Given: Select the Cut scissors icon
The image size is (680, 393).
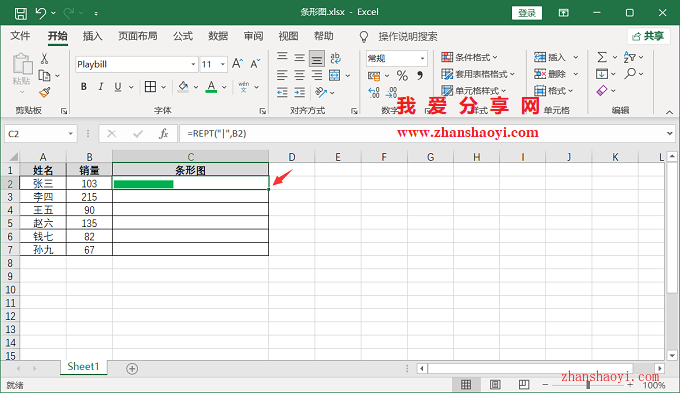Looking at the screenshot, I should point(44,59).
